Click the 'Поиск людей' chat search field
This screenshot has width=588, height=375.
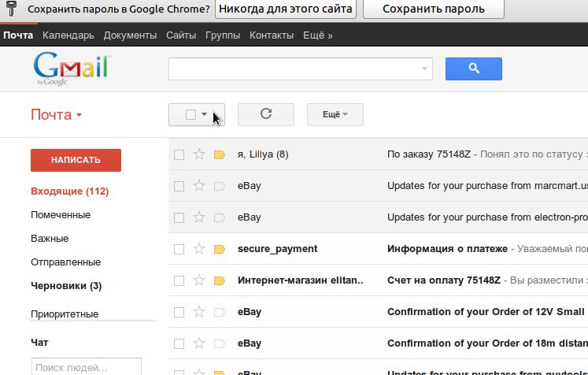pyautogui.click(x=76, y=367)
